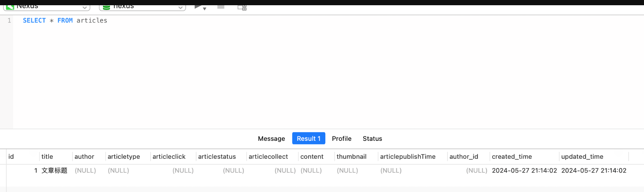This screenshot has height=192, width=644.
Task: Select the 文章标题 title cell
Action: pyautogui.click(x=55, y=170)
